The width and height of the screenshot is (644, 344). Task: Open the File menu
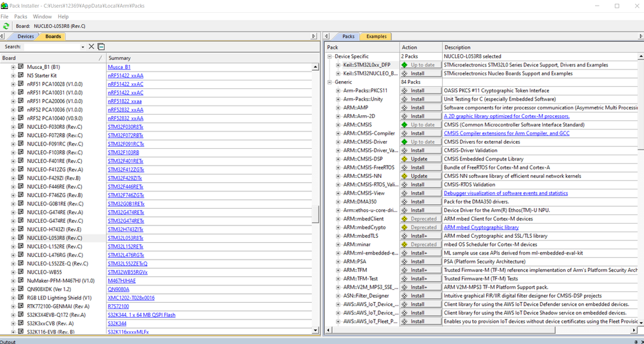tap(5, 17)
